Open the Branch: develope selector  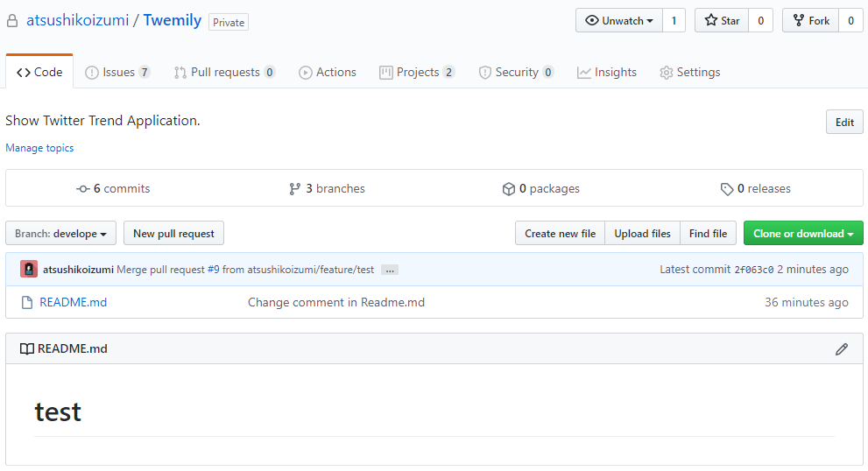(x=60, y=234)
